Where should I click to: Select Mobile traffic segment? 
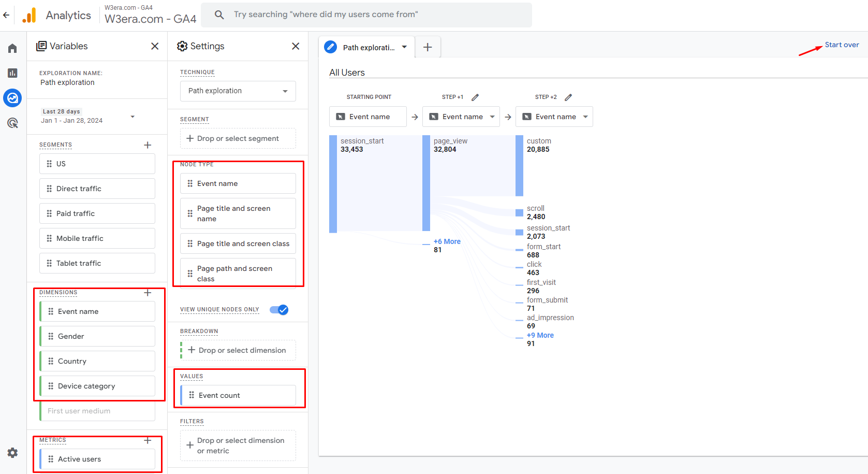click(x=97, y=238)
